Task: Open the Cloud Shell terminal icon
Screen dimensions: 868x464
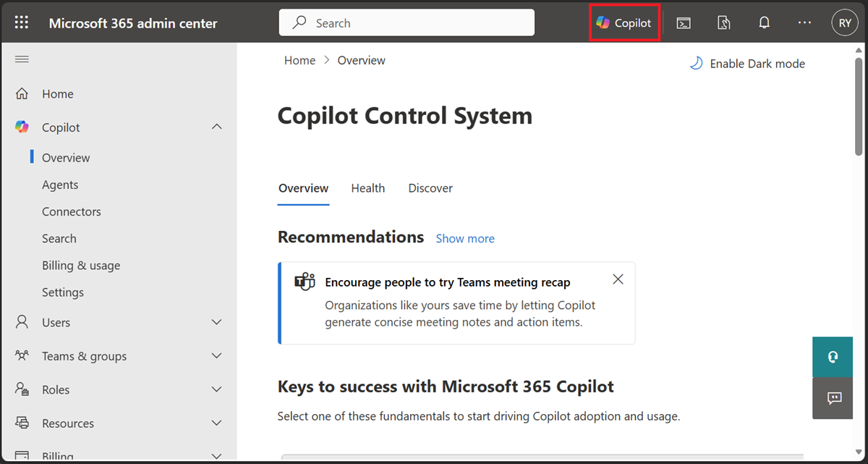Action: click(684, 22)
